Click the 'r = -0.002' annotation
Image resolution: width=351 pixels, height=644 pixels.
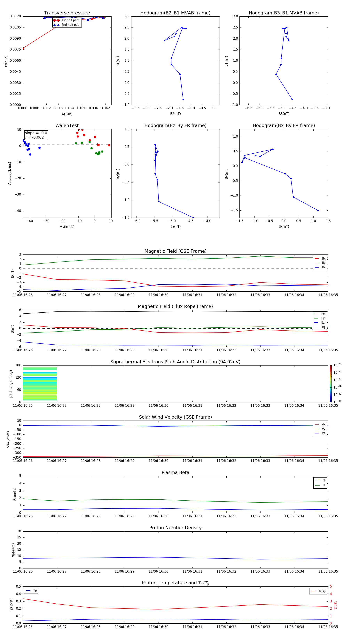(35, 137)
